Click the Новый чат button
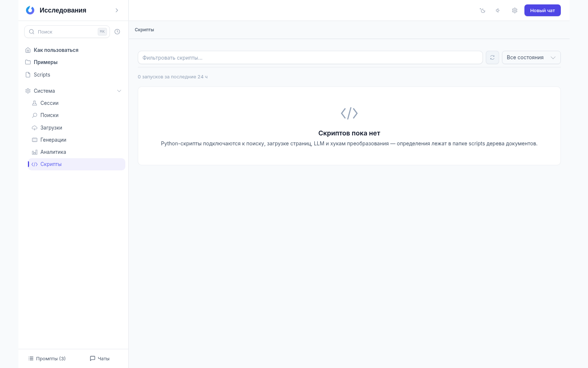Viewport: 588px width, 368px height. [542, 10]
